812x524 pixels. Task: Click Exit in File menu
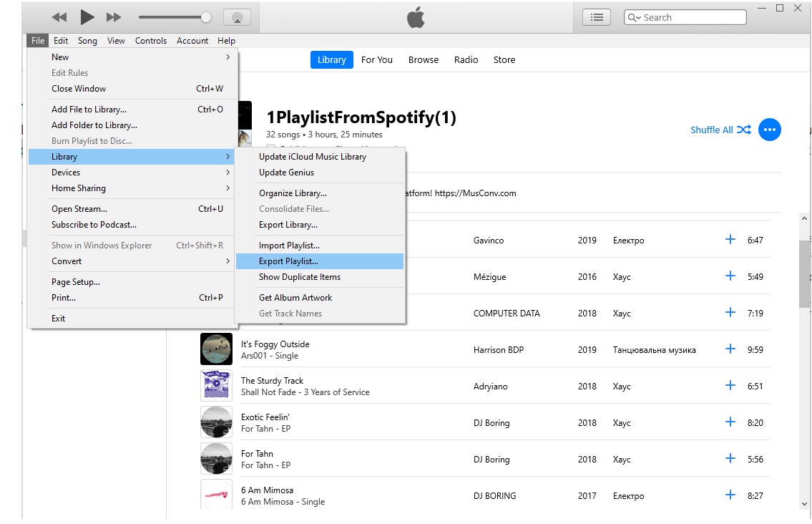click(132, 319)
